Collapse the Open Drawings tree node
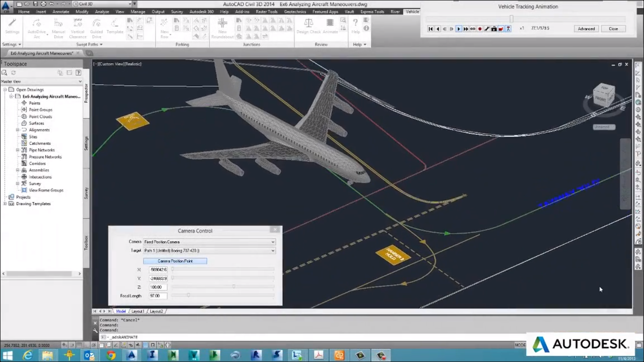This screenshot has height=362, width=644. click(5, 90)
